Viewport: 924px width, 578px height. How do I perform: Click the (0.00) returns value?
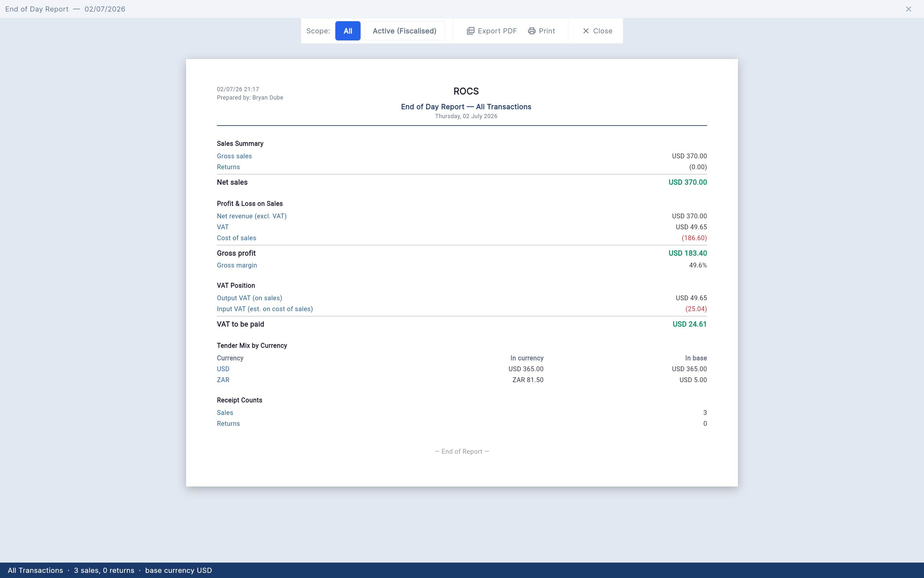(698, 167)
